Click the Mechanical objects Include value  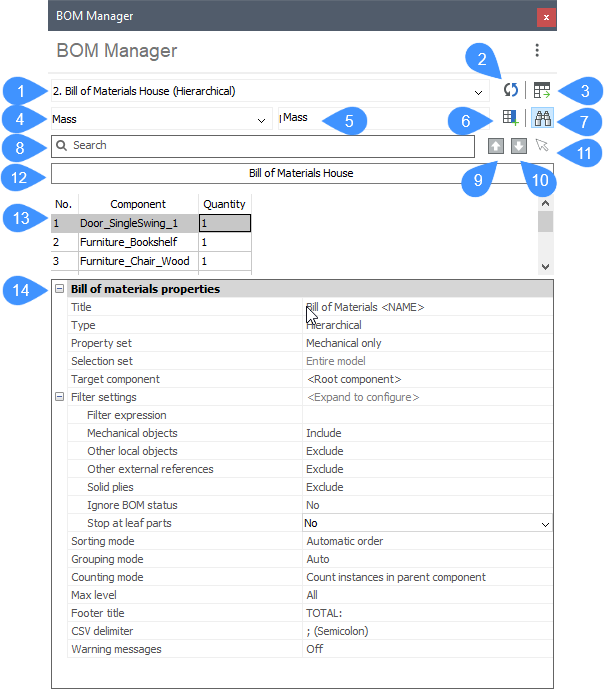click(x=324, y=433)
